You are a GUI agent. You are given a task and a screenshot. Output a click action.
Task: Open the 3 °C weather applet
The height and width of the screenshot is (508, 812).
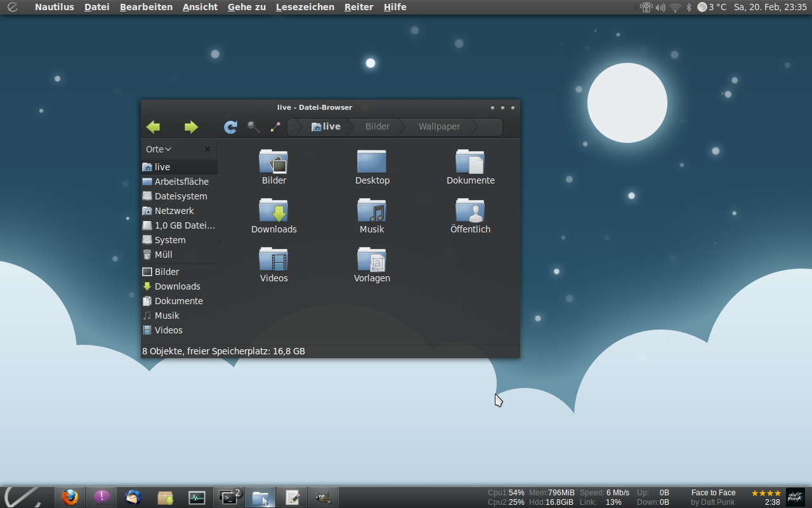point(712,7)
